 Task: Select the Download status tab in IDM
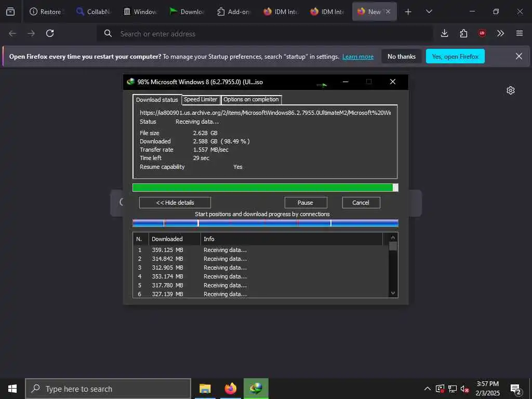click(x=157, y=100)
